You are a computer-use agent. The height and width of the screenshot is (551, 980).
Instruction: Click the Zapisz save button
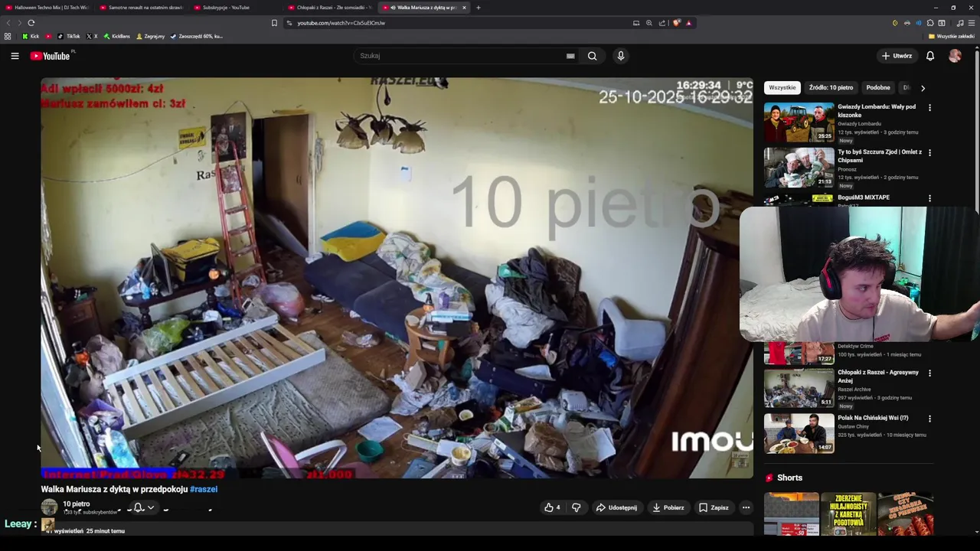point(714,507)
